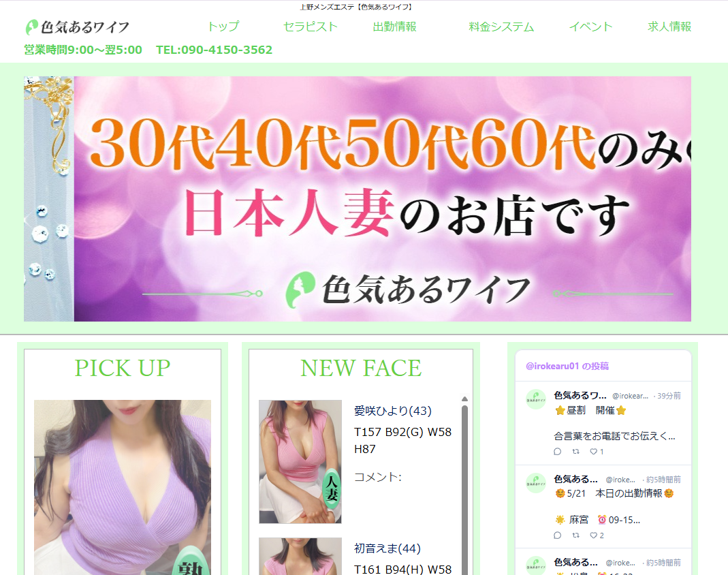The width and height of the screenshot is (728, 575).
Task: Select the イベント menu item
Action: coord(590,27)
